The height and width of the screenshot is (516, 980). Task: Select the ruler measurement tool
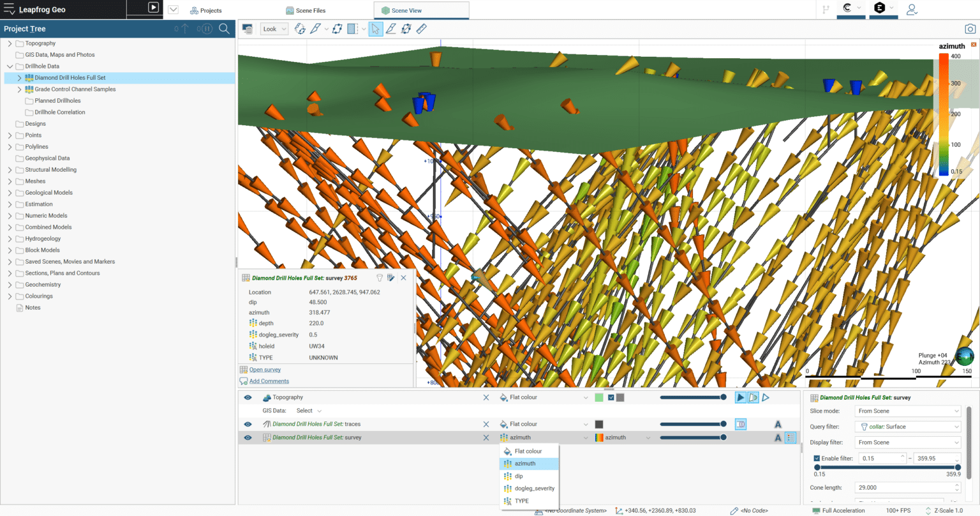[421, 29]
